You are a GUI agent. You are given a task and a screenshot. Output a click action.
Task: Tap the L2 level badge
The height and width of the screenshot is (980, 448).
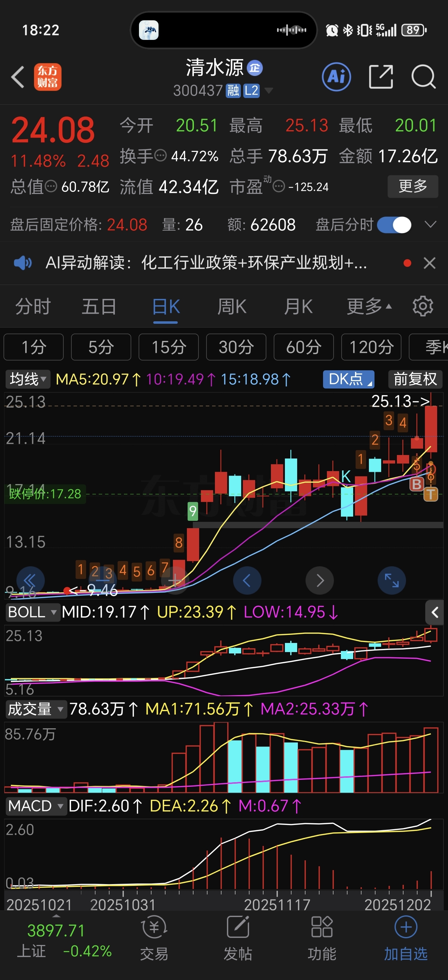click(x=251, y=91)
